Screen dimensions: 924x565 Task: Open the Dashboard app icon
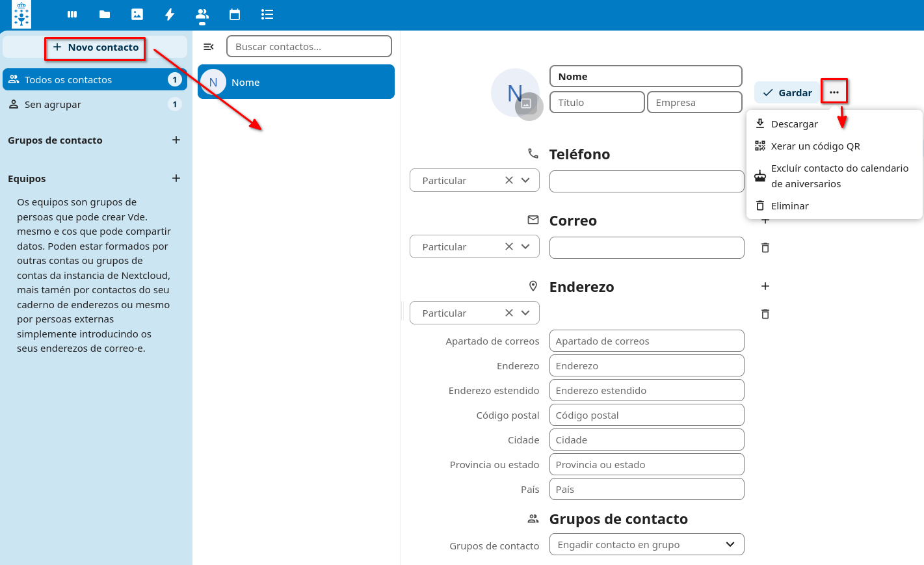click(x=72, y=14)
